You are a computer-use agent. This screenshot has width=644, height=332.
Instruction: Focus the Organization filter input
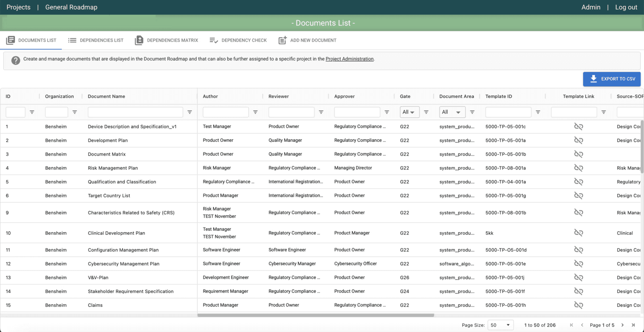[x=56, y=112]
